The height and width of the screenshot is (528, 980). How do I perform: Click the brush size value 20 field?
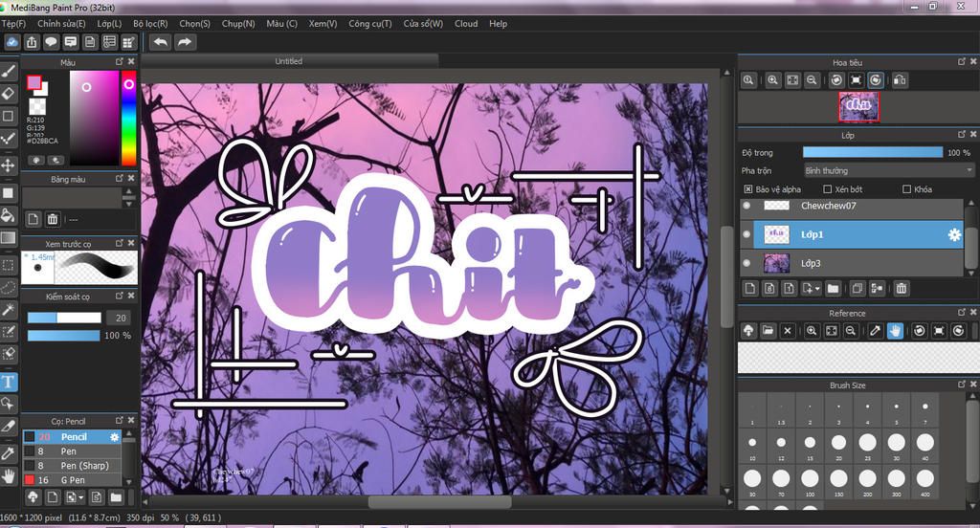(120, 318)
